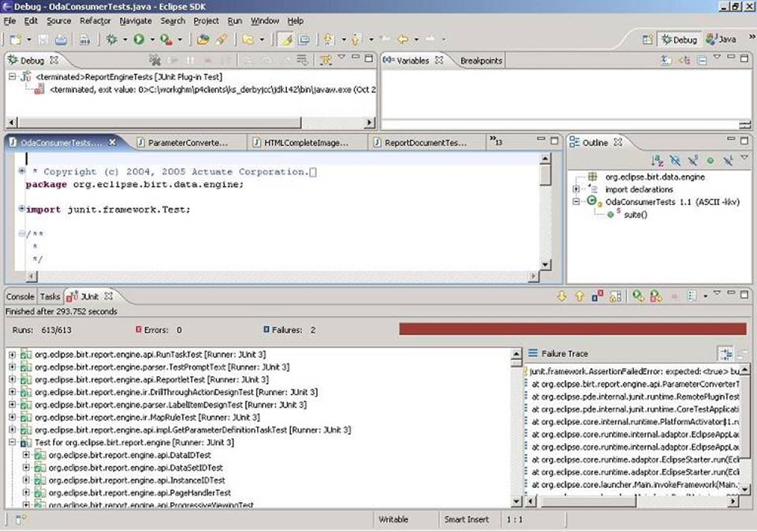This screenshot has width=757, height=532.
Task: Click the Previous Failure arrow in JUnit view
Action: 580,296
